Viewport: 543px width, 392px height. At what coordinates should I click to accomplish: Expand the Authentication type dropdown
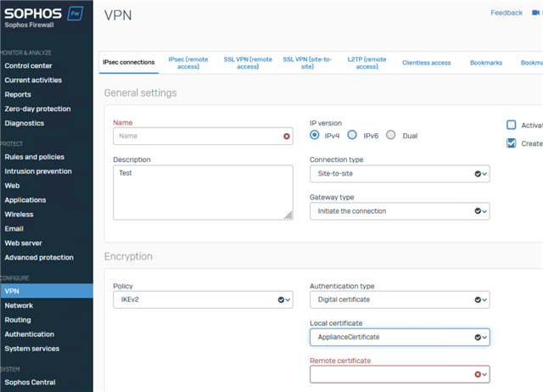(399, 300)
